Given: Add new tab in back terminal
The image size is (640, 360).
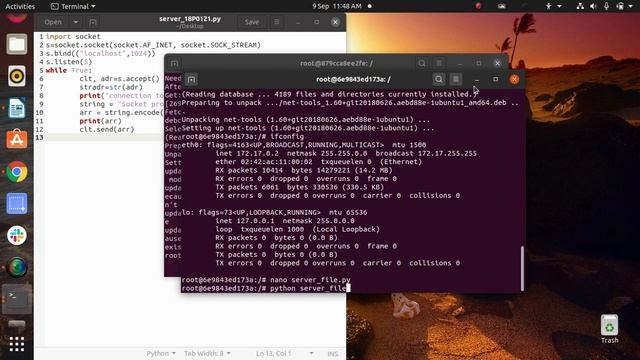Looking at the screenshot, I should [174, 63].
